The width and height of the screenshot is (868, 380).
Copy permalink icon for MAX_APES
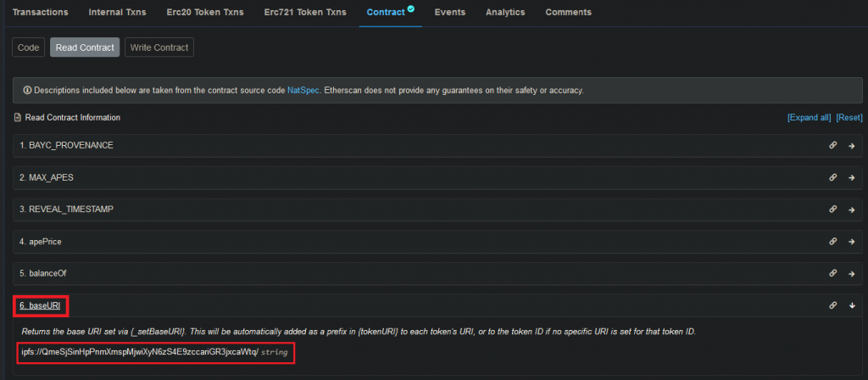click(832, 177)
